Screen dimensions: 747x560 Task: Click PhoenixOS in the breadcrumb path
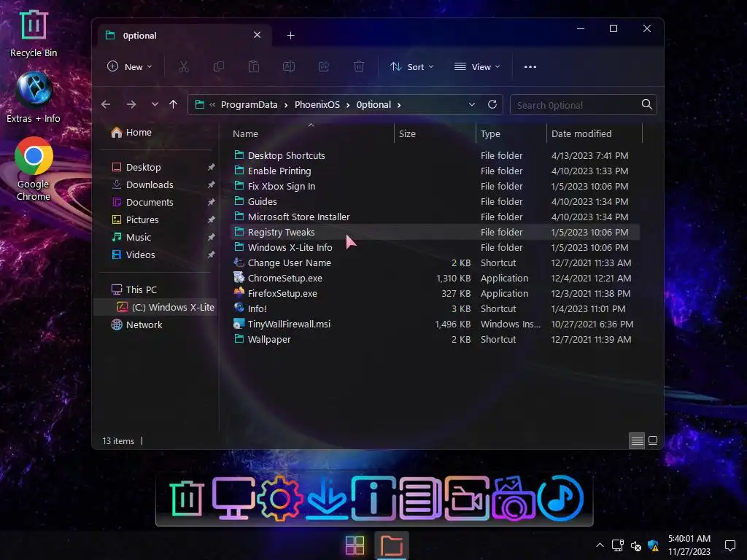point(317,105)
